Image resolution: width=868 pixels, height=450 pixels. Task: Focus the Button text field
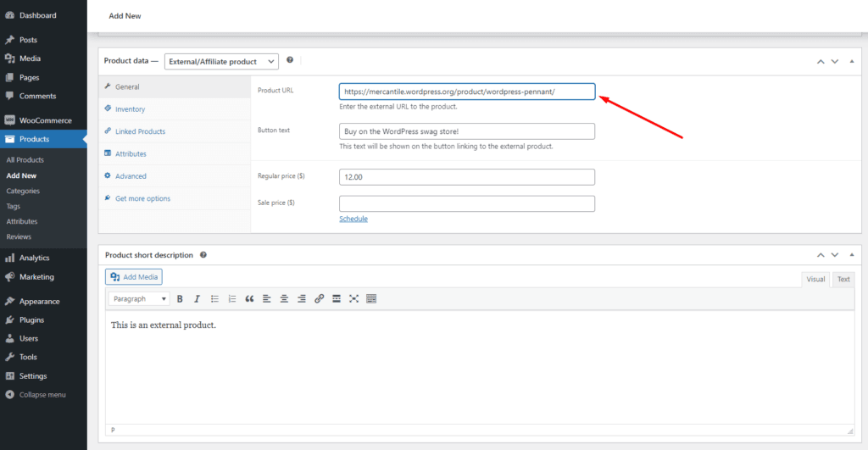click(467, 131)
